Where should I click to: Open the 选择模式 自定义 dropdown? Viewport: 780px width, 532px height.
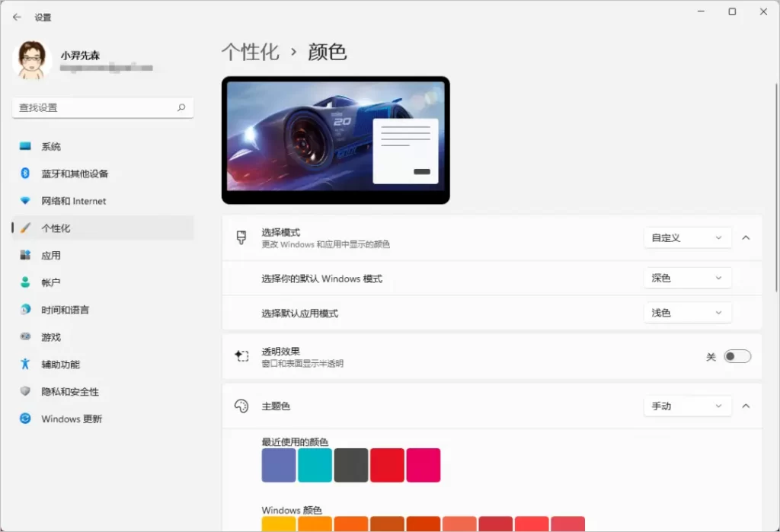(686, 237)
